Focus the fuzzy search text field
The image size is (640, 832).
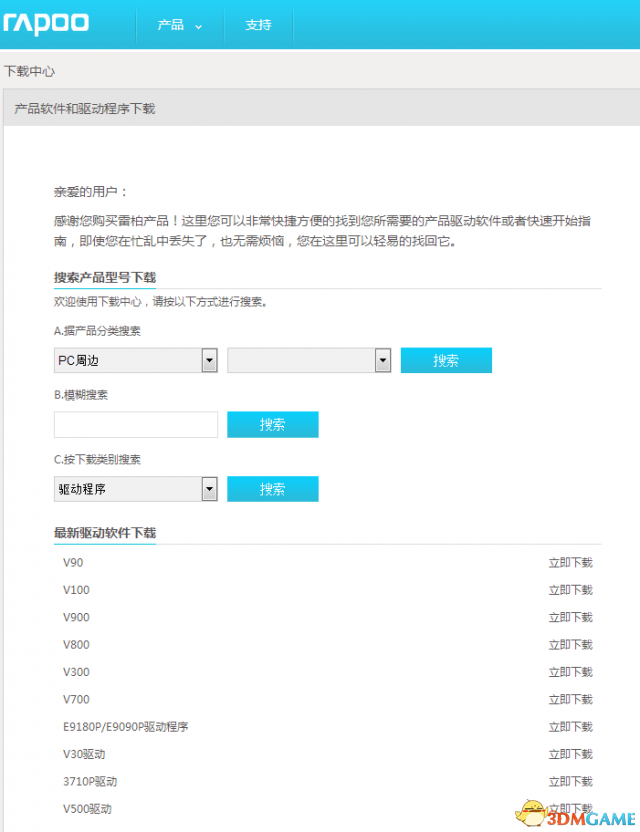click(136, 425)
